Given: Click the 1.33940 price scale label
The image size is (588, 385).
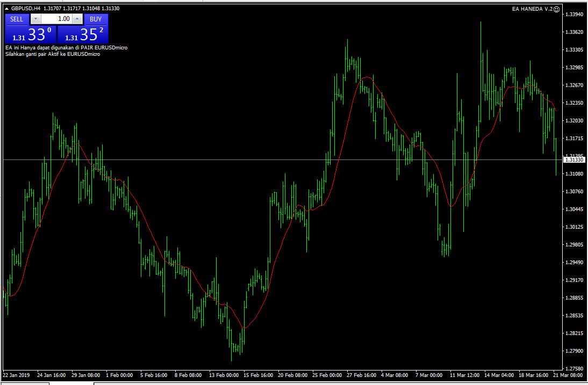Looking at the screenshot, I should pos(575,14).
